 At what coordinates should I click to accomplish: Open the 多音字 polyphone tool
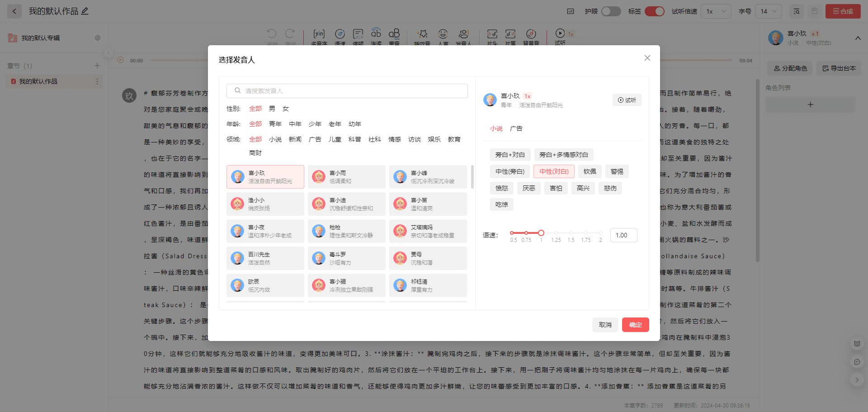coord(319,34)
